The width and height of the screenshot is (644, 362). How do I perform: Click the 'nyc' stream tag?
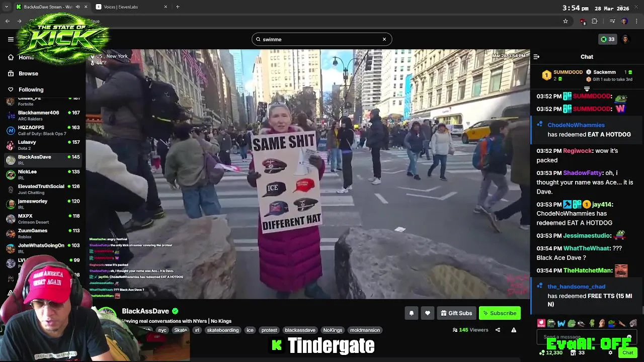pyautogui.click(x=162, y=330)
